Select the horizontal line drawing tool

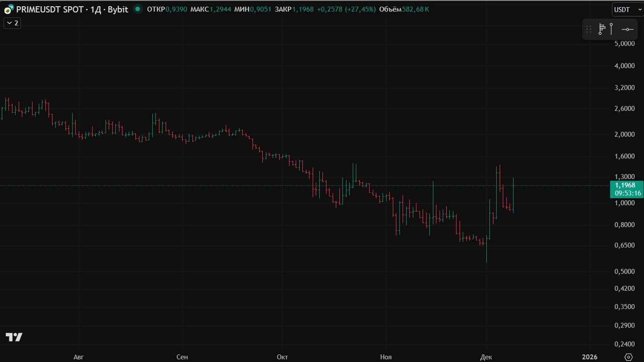[x=627, y=29]
